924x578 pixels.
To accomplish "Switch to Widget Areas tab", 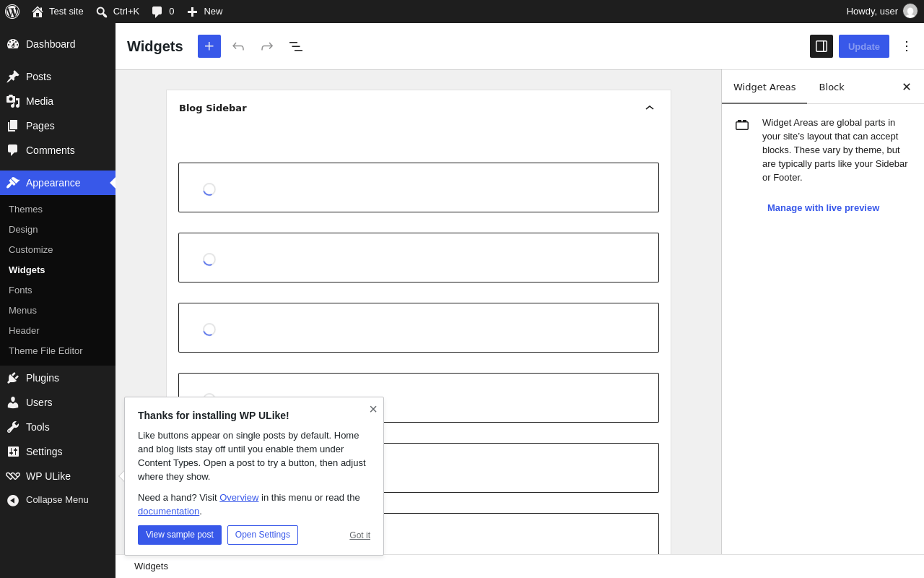I will coord(764,87).
